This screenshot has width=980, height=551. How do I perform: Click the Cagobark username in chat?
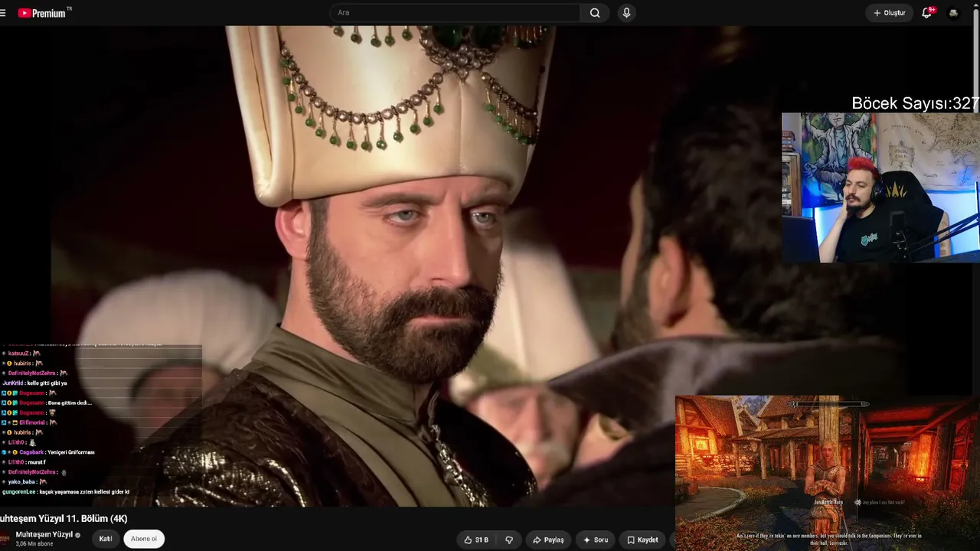pos(31,452)
